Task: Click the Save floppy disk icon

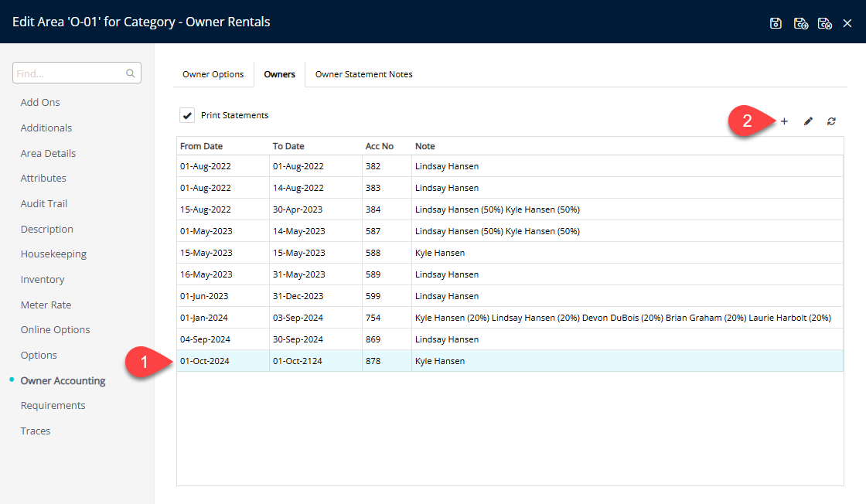Action: 776,23
